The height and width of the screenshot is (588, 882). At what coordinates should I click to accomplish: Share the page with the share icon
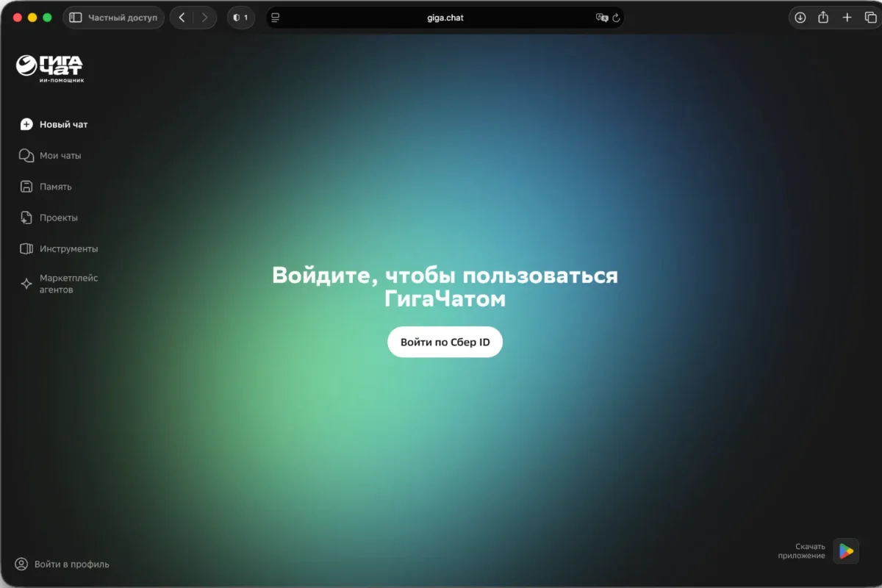(x=824, y=17)
